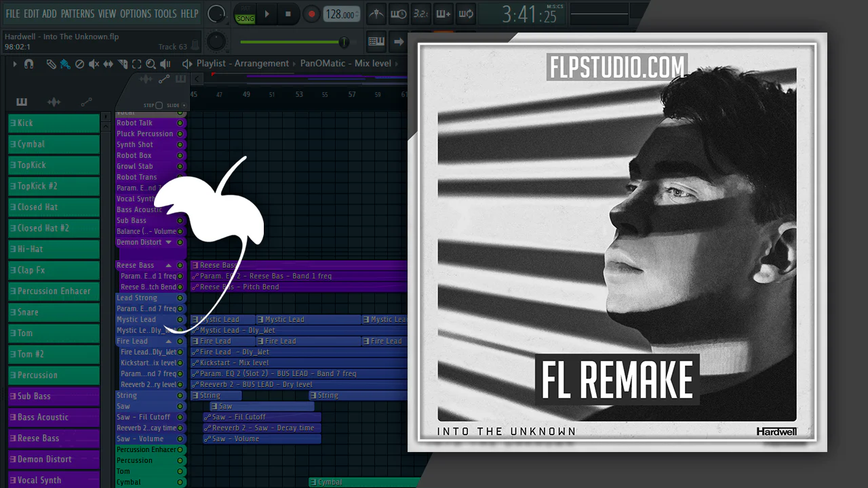
Task: Click the master pitch knob
Action: [x=216, y=41]
